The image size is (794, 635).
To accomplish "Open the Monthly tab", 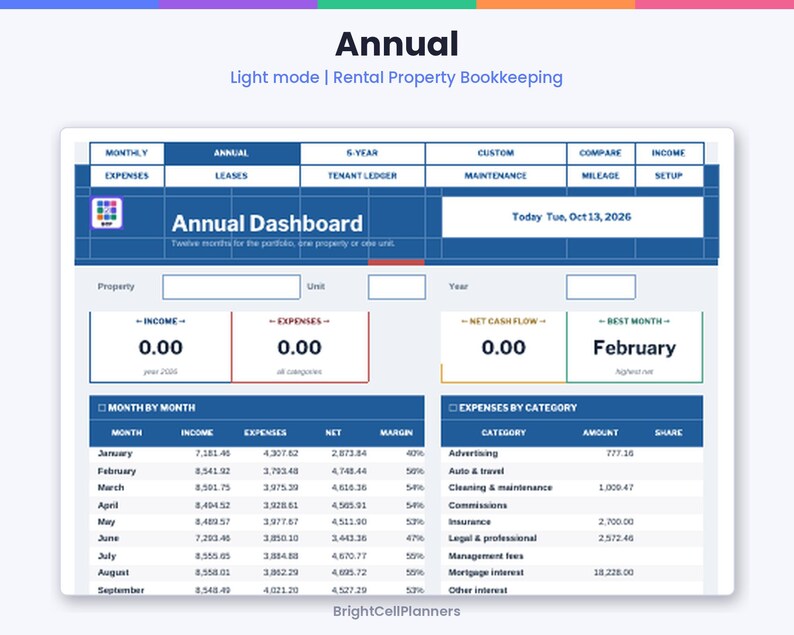I will 127,153.
